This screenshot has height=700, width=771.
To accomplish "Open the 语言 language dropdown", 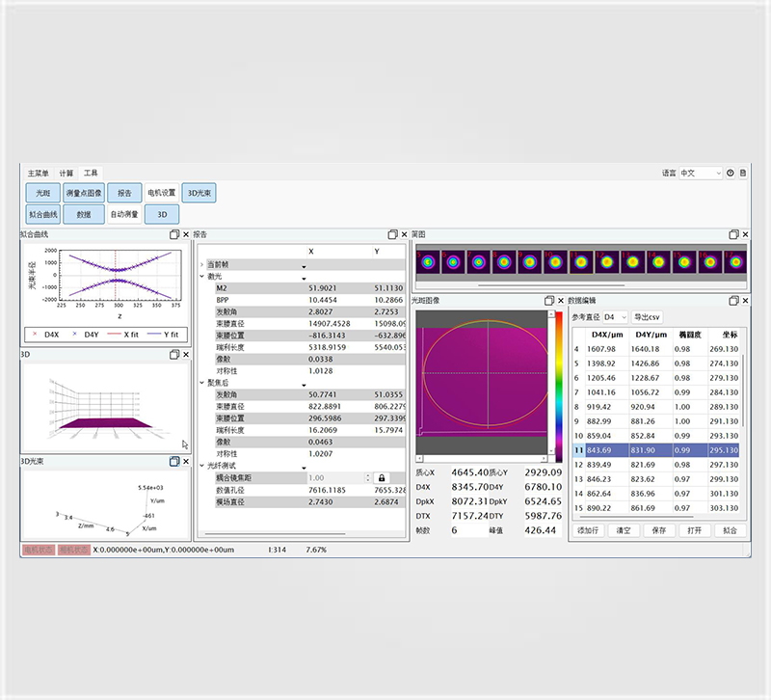I will coord(700,174).
